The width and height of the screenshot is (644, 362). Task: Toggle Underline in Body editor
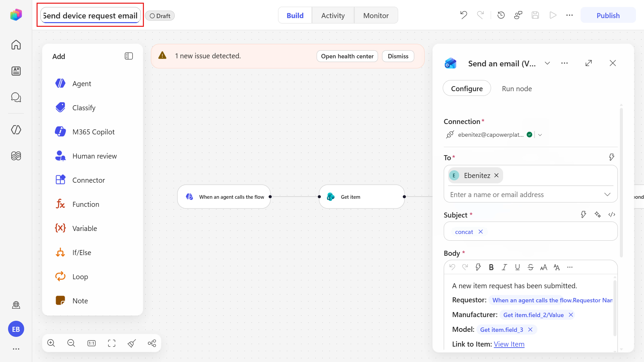pyautogui.click(x=518, y=267)
